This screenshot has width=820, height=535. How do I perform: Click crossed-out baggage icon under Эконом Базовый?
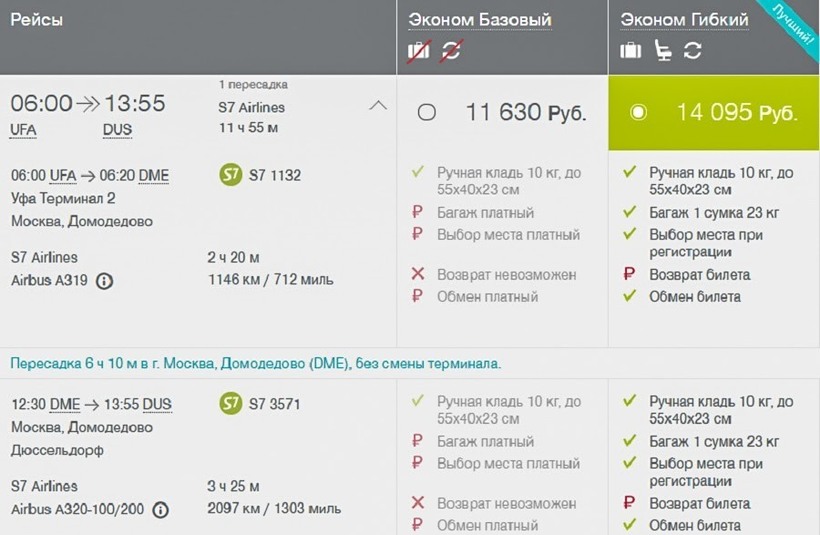418,51
